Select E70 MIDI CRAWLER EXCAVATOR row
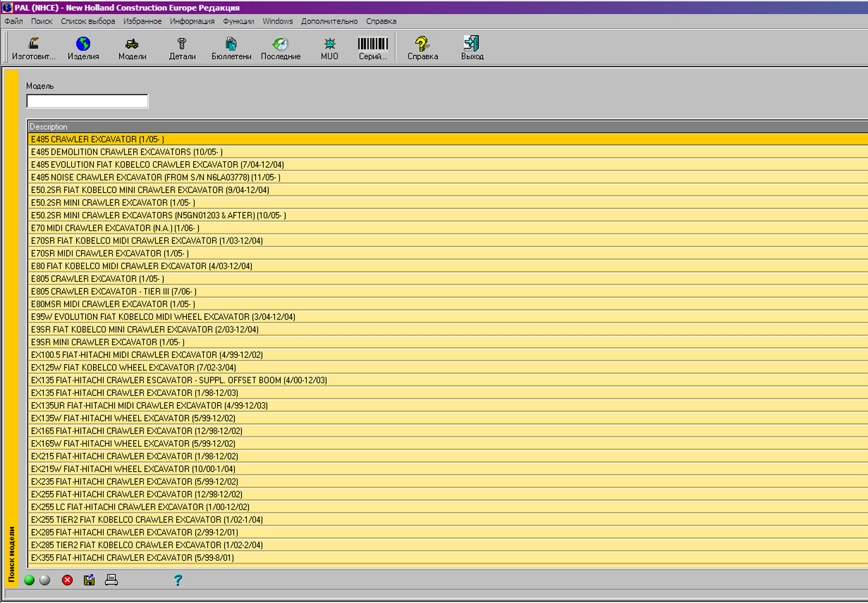 coord(115,228)
